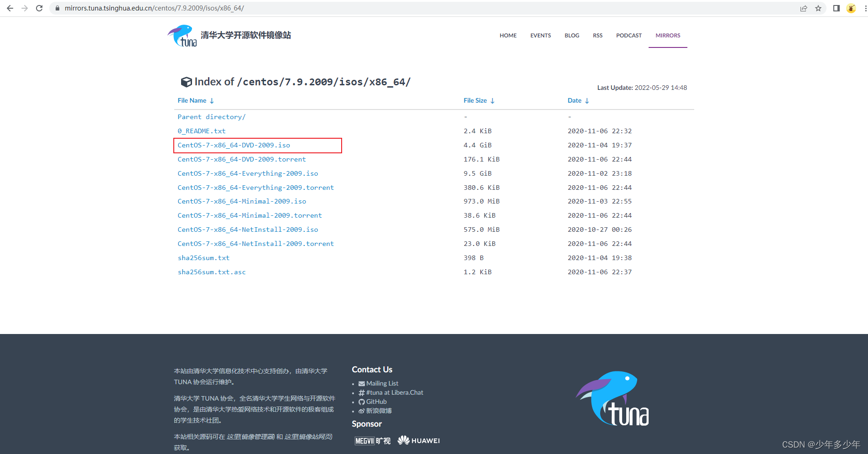Go back with the browser back arrow
868x454 pixels.
pyautogui.click(x=10, y=8)
